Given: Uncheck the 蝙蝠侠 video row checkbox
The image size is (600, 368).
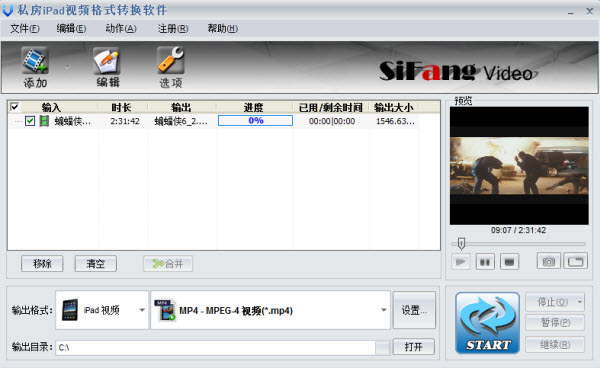Looking at the screenshot, I should pos(30,121).
